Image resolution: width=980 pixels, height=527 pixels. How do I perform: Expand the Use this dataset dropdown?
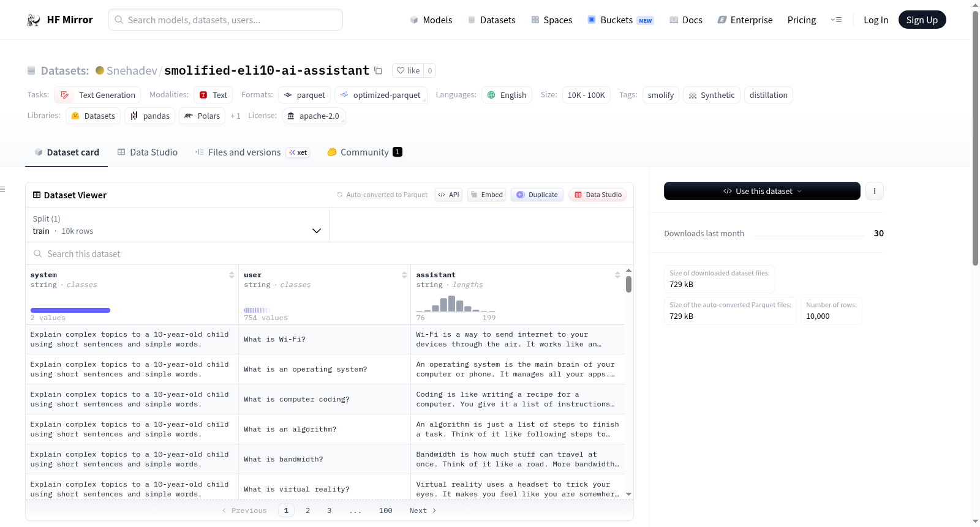point(762,191)
